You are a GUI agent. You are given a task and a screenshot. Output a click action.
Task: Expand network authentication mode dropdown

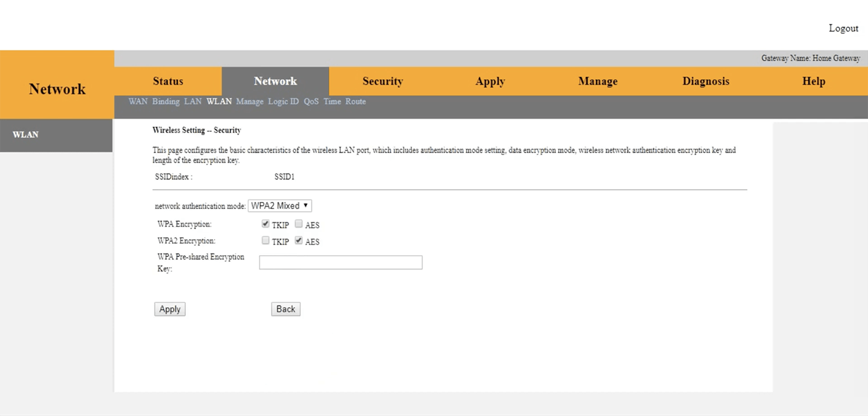click(279, 206)
